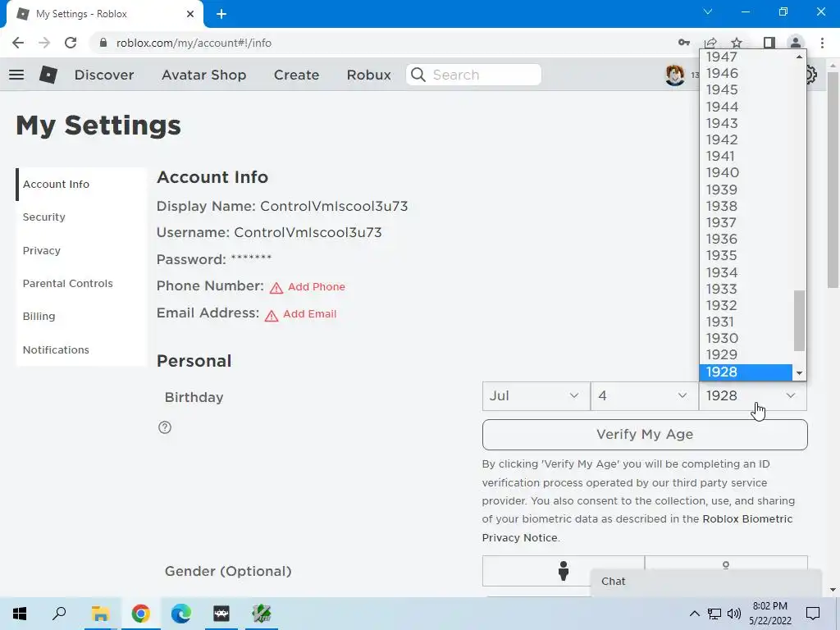Share this page icon in address bar
Screen dimensions: 840x630
[x=710, y=43]
